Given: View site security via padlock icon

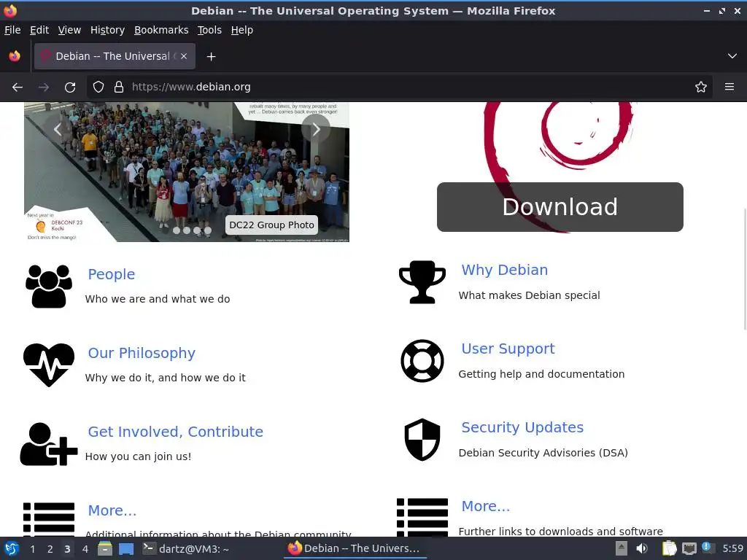Looking at the screenshot, I should tap(119, 87).
